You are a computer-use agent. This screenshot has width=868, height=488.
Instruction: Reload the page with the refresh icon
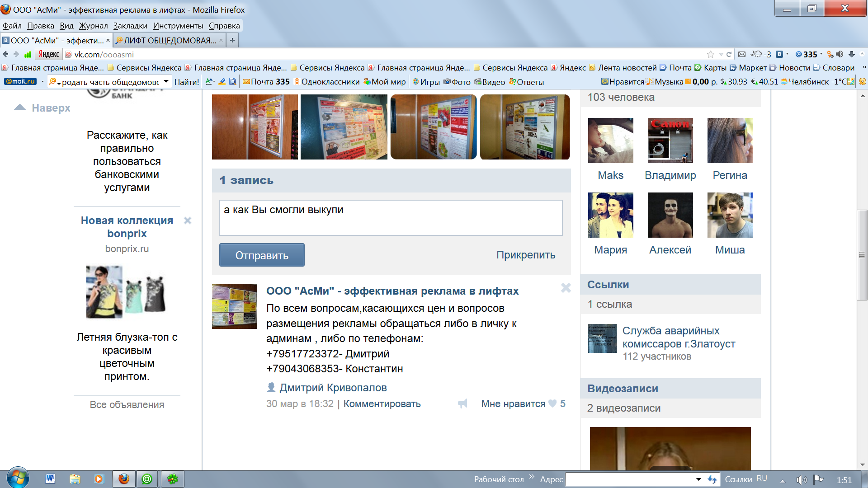coord(729,54)
